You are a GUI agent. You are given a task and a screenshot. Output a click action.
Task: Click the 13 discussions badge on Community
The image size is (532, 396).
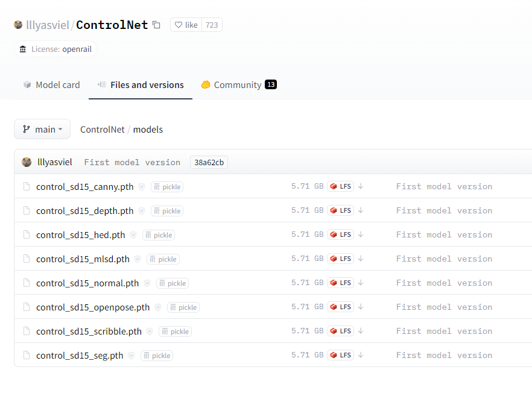click(271, 84)
